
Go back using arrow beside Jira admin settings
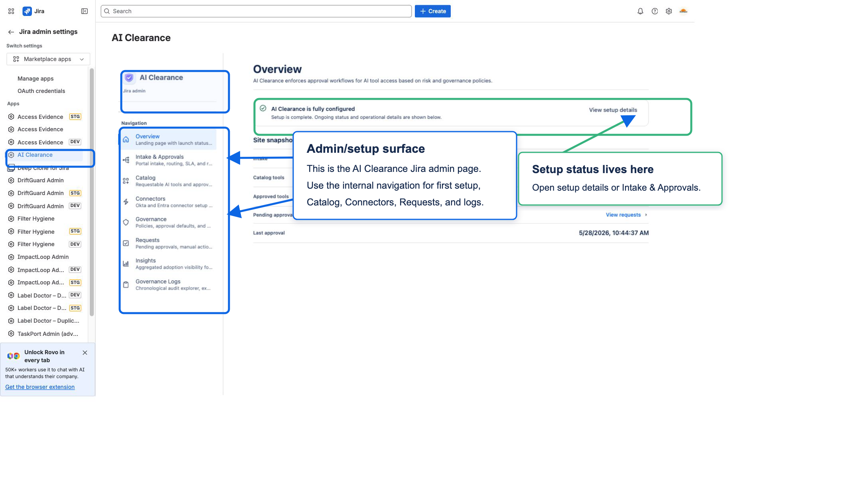[11, 32]
